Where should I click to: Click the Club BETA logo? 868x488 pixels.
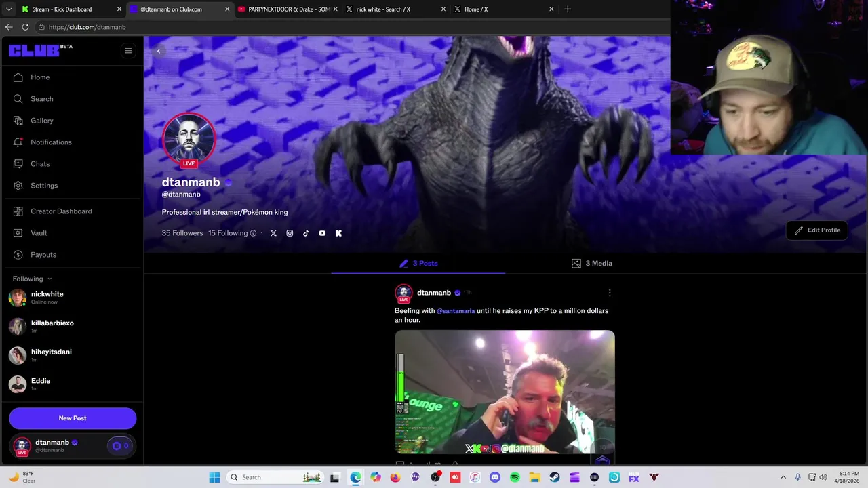(40, 50)
